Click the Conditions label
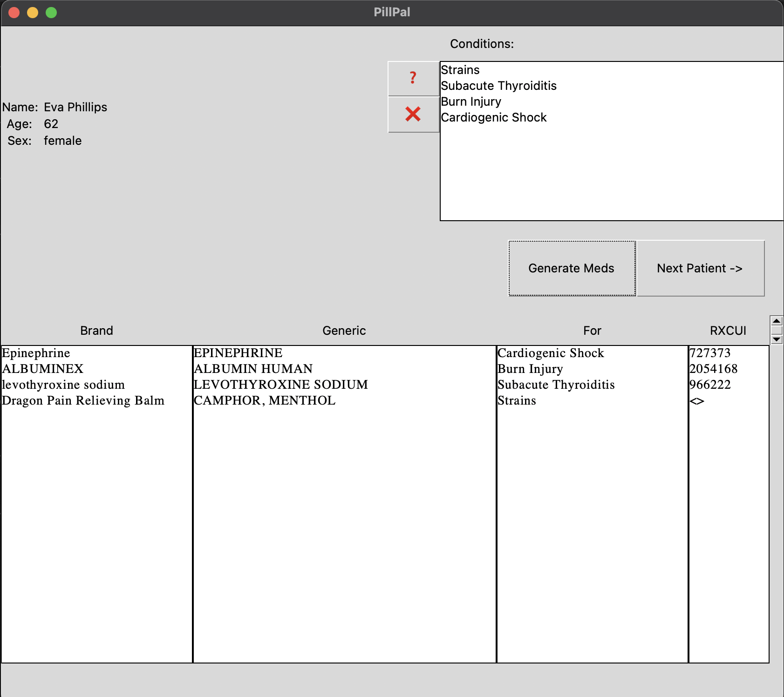Image resolution: width=784 pixels, height=697 pixels. tap(482, 44)
